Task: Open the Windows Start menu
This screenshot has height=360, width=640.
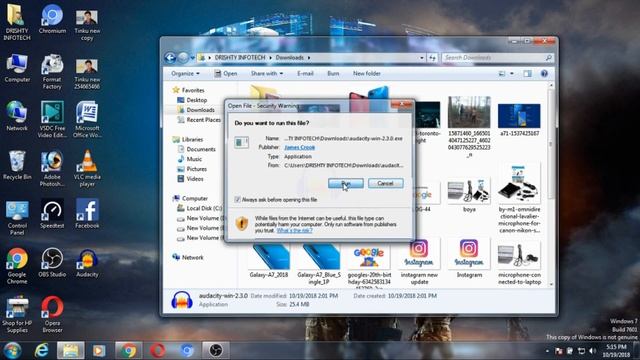Action: (12, 350)
